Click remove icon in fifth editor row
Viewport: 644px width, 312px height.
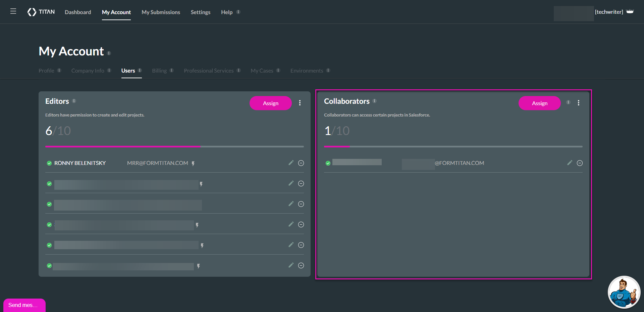pos(301,245)
